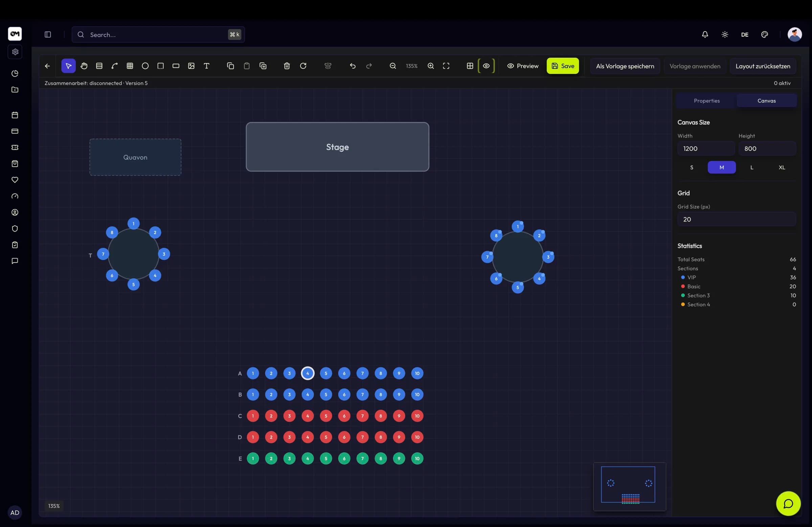Screen dimensions: 812x527
Task: Activate the text tool
Action: click(x=206, y=66)
